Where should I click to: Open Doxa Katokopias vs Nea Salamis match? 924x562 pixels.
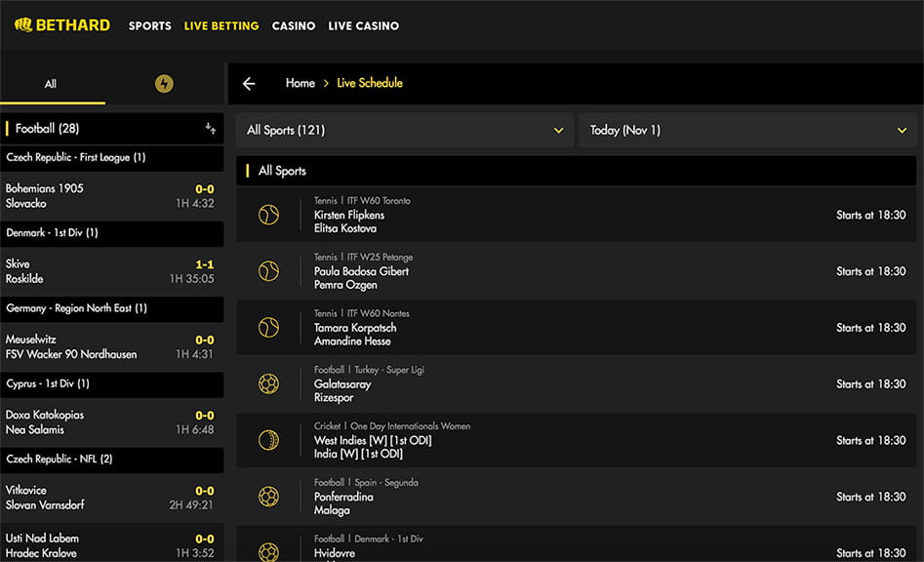pyautogui.click(x=112, y=421)
